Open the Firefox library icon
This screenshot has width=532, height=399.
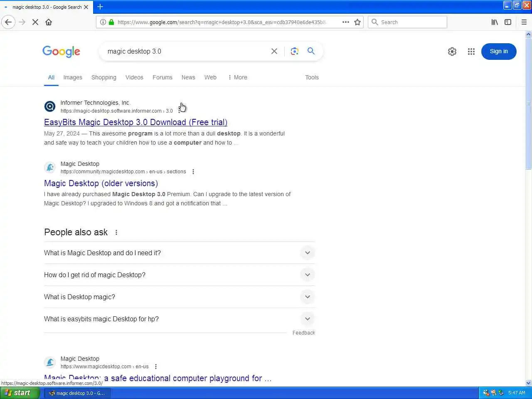pos(495,22)
